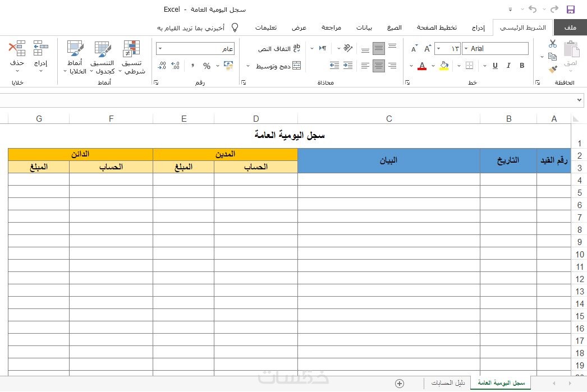587x392 pixels.
Task: Select the column C header
Action: [389, 118]
